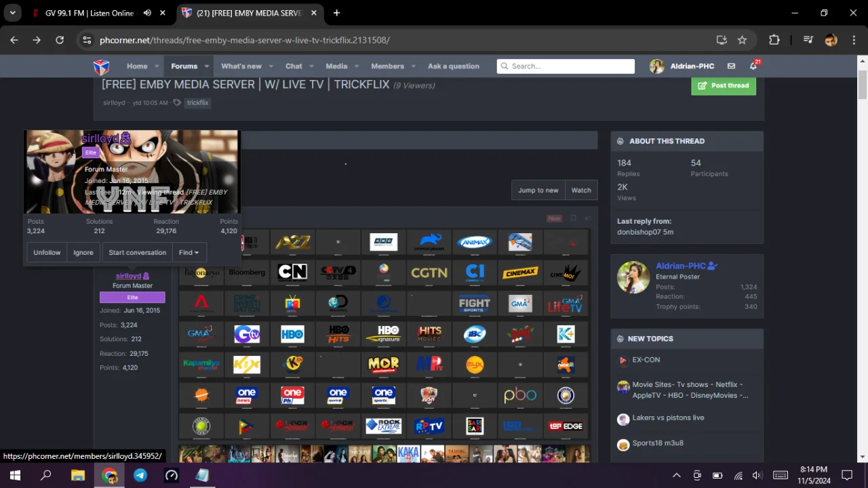Open Telegram from the taskbar
The image size is (868, 488).
[x=140, y=475]
